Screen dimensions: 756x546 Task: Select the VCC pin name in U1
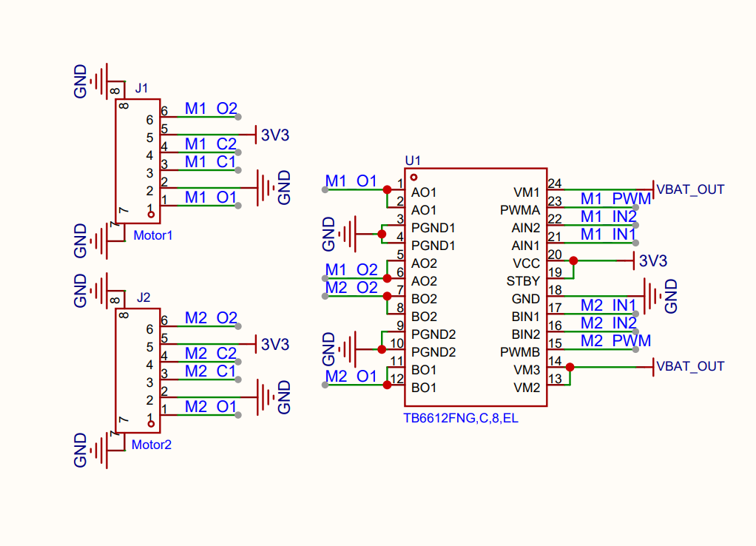point(527,263)
